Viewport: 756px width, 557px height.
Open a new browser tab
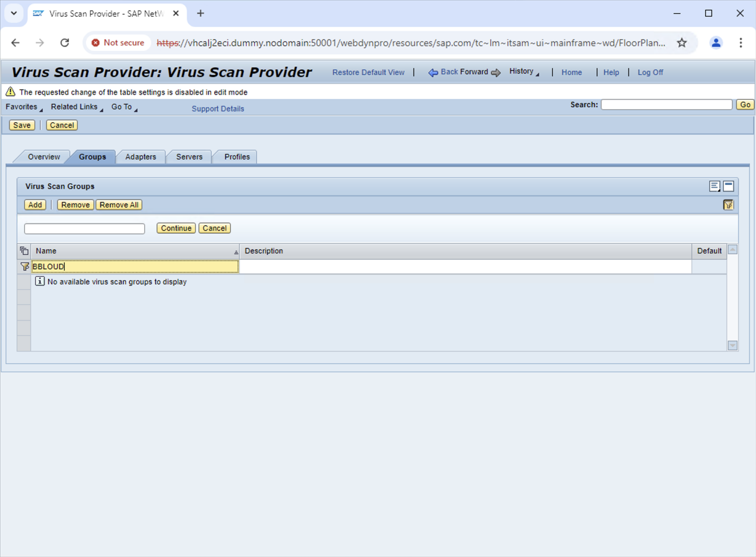point(200,13)
